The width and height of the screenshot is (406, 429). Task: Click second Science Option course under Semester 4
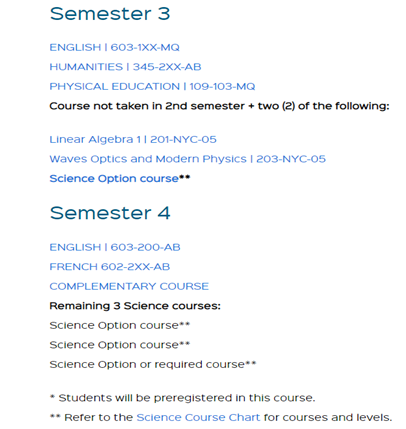pos(120,345)
